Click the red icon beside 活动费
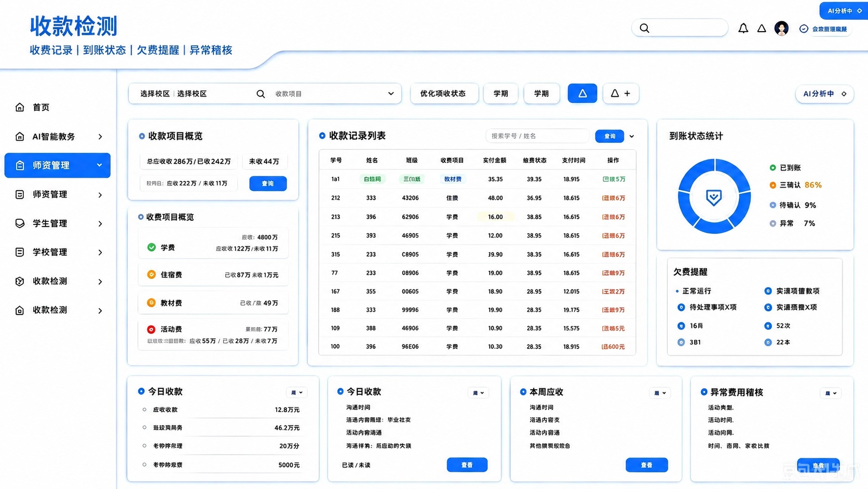Screen dimensions: 868x489 coord(151,329)
